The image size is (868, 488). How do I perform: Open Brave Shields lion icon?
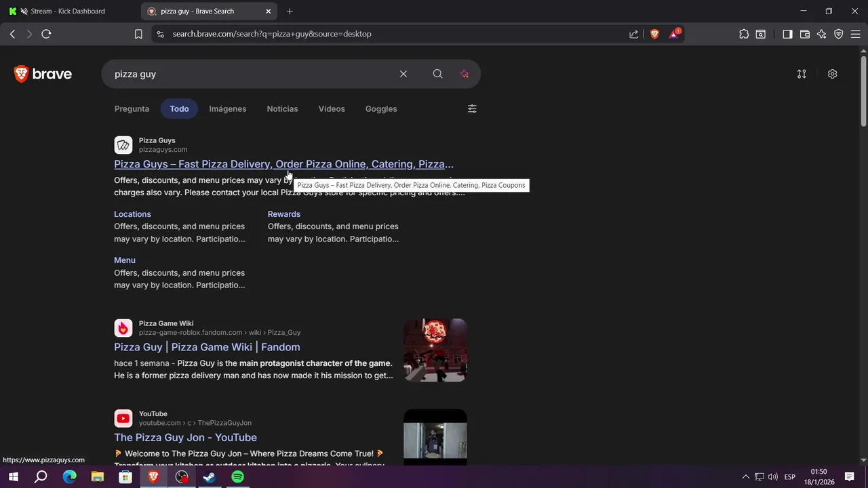(x=654, y=34)
